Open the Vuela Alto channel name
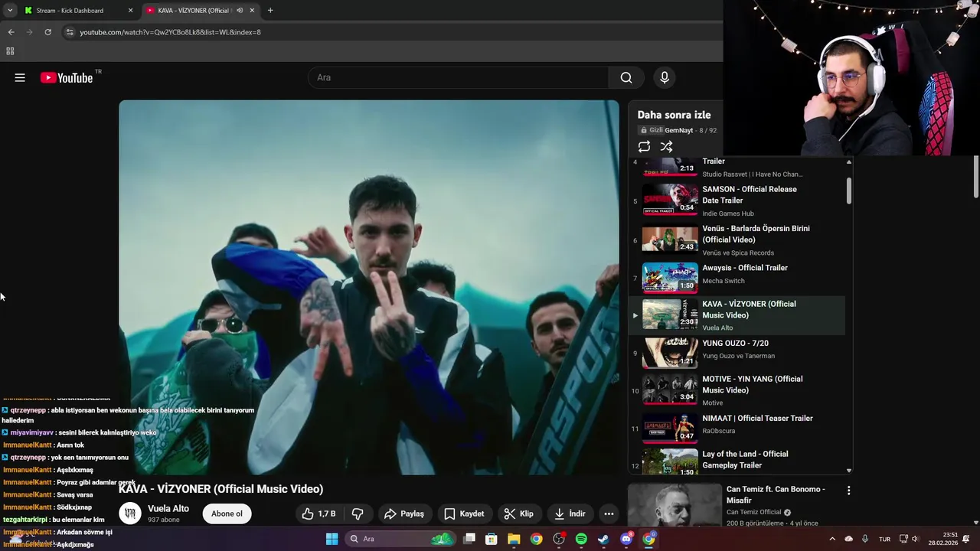The height and width of the screenshot is (551, 980). click(168, 508)
